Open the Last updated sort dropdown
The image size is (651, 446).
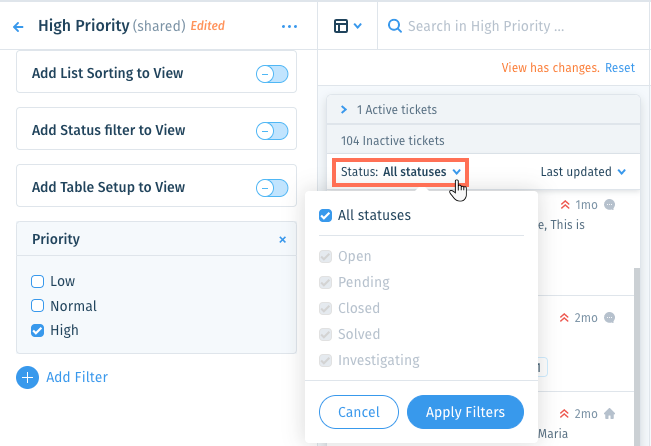coord(583,172)
